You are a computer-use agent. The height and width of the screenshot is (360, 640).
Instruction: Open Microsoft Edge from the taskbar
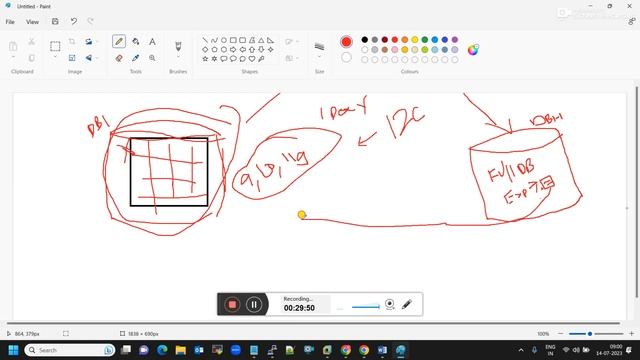coord(162,350)
